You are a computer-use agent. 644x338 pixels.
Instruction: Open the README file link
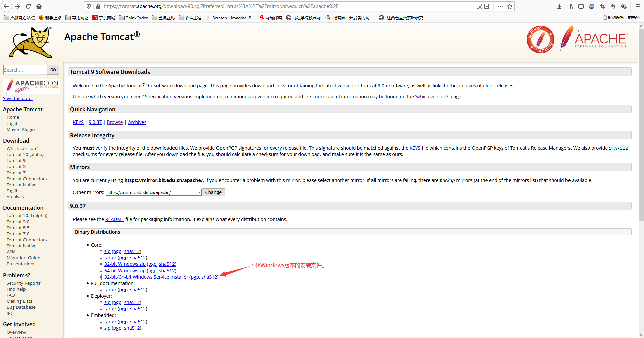pos(115,219)
